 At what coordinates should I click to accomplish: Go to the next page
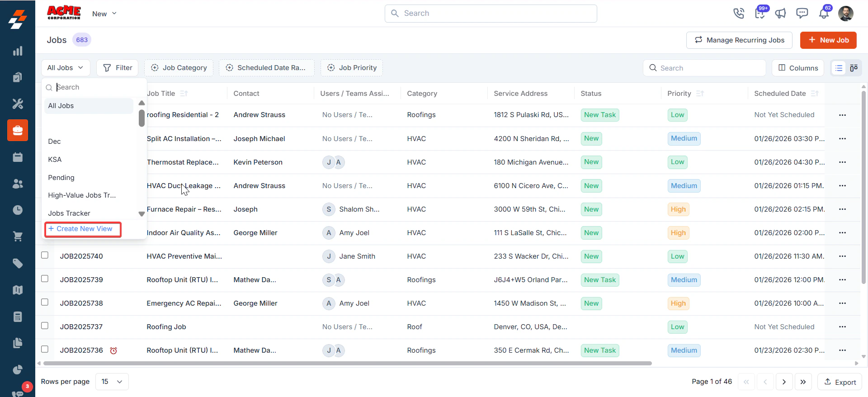point(784,382)
